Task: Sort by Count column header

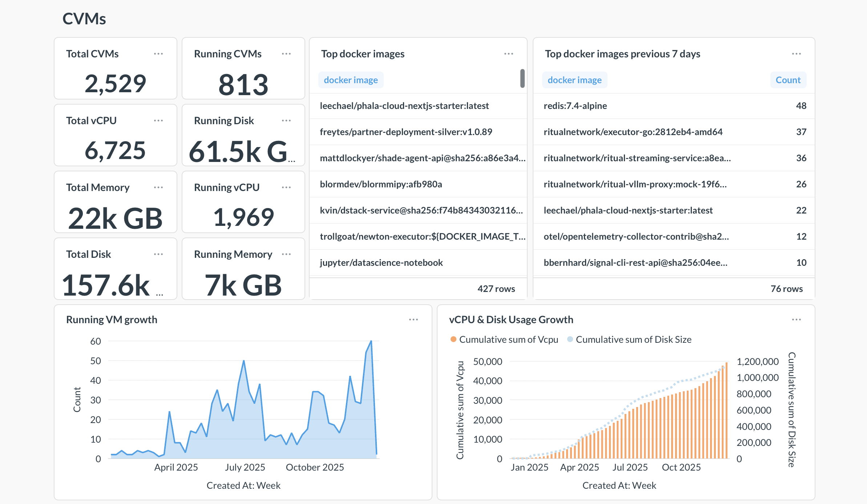Action: [x=788, y=80]
